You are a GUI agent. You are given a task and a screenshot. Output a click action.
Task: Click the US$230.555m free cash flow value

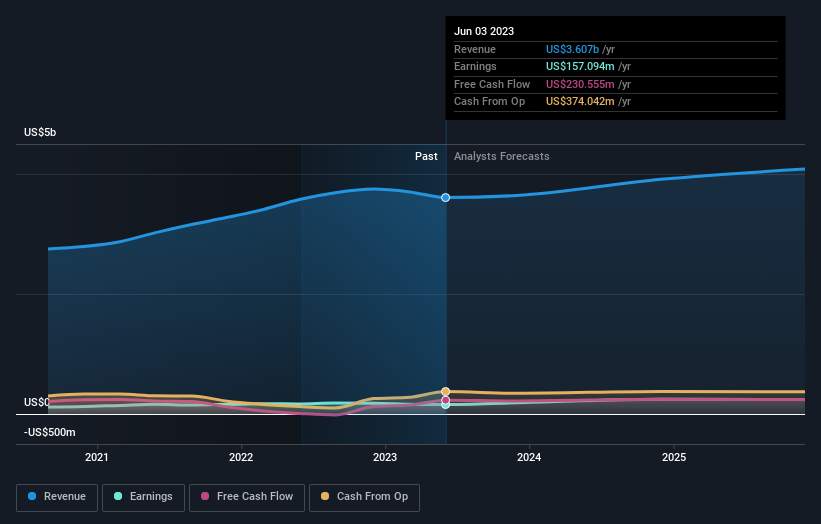click(x=580, y=84)
